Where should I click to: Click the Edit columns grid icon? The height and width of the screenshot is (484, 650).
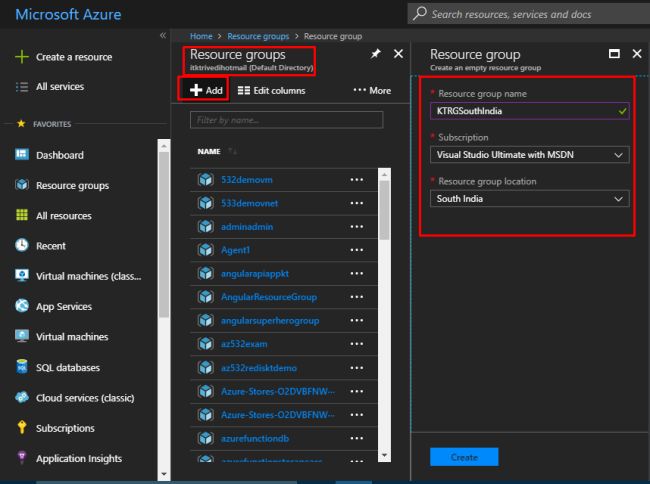click(244, 90)
